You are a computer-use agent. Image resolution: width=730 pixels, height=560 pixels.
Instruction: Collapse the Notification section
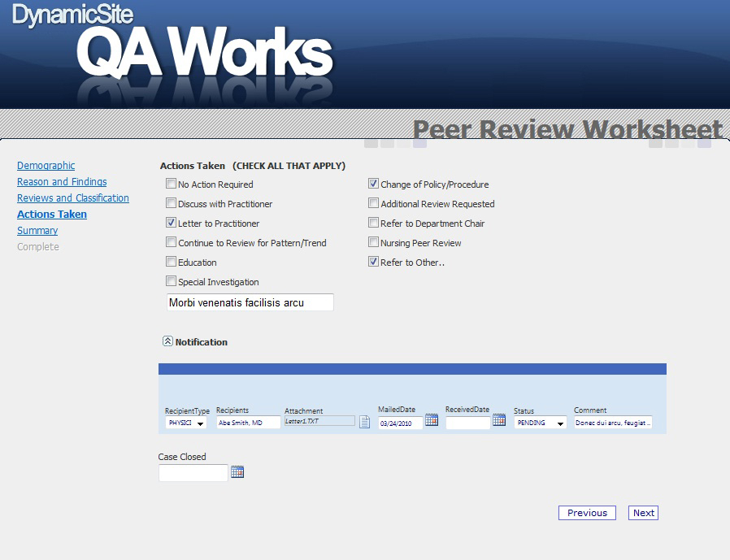167,342
